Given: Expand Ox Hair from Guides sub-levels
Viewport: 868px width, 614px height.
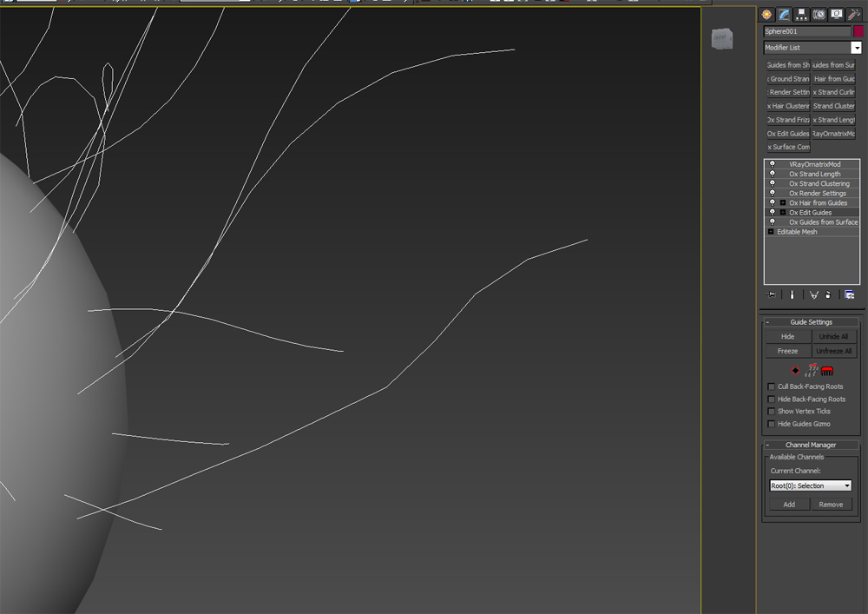Looking at the screenshot, I should [x=782, y=203].
